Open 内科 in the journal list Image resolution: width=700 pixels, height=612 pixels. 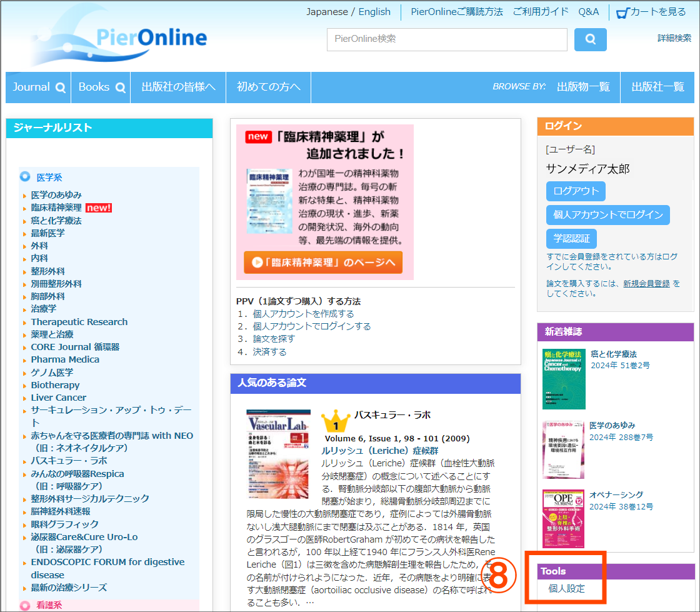point(39,258)
